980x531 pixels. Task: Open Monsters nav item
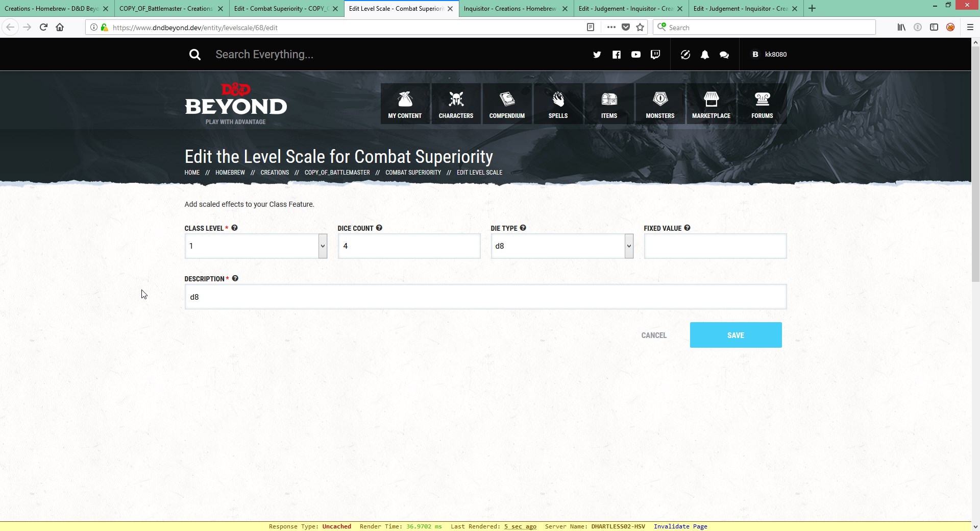click(x=660, y=104)
